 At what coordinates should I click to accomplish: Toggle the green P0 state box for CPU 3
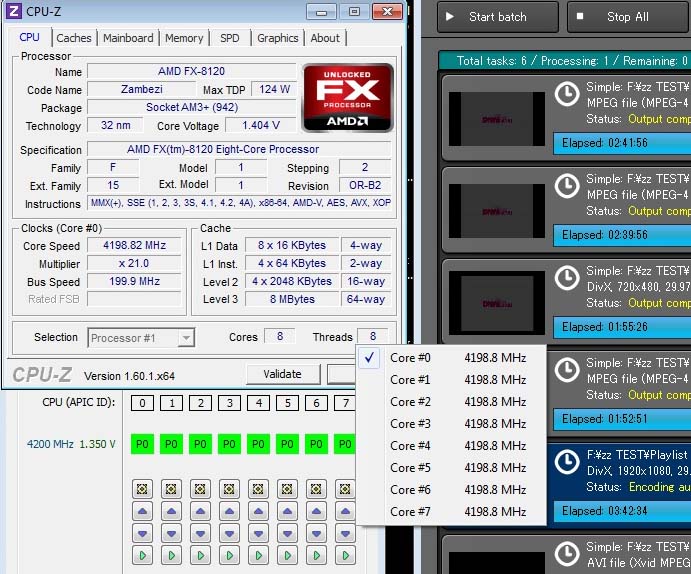click(229, 444)
